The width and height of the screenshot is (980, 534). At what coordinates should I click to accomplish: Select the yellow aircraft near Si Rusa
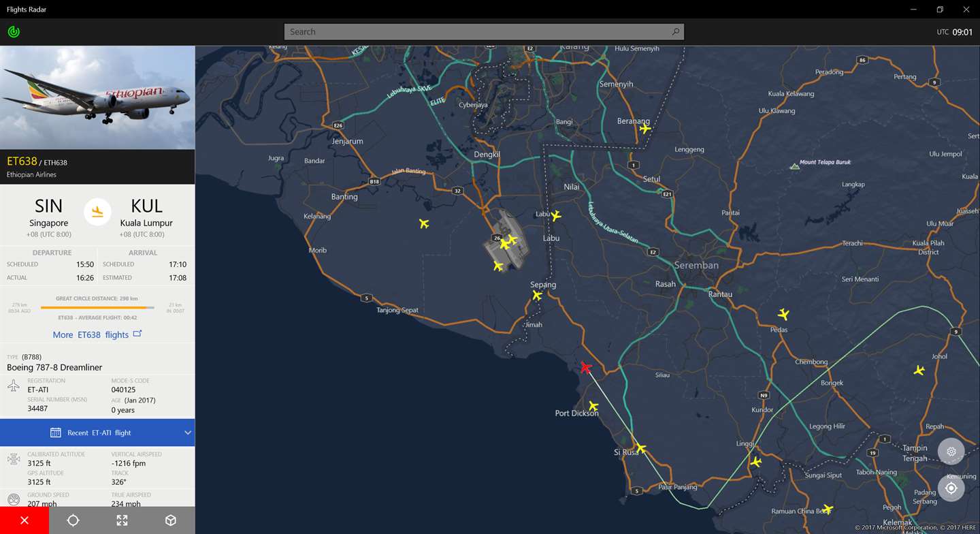pyautogui.click(x=640, y=448)
